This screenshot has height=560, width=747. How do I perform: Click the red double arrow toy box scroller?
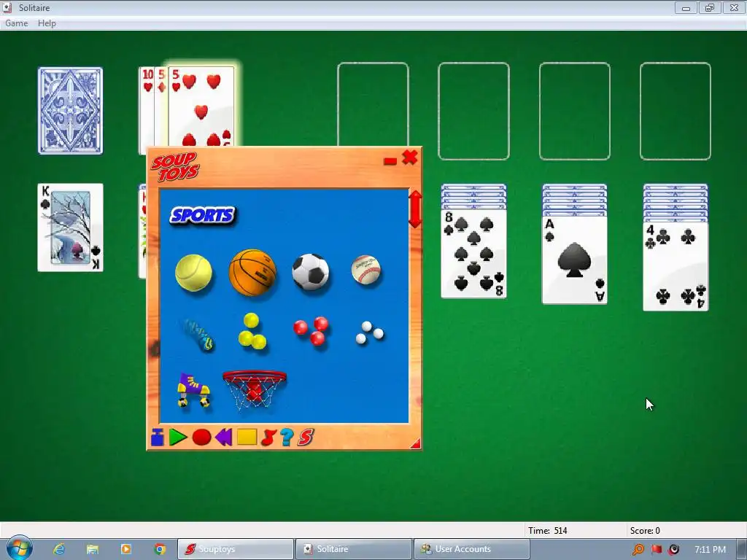[415, 209]
